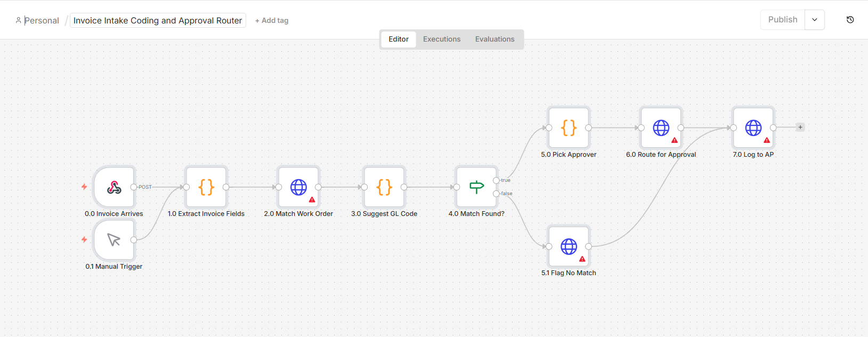Open the 2.0 Match Work Order HTTP node
Image resolution: width=868 pixels, height=337 pixels.
(x=298, y=187)
